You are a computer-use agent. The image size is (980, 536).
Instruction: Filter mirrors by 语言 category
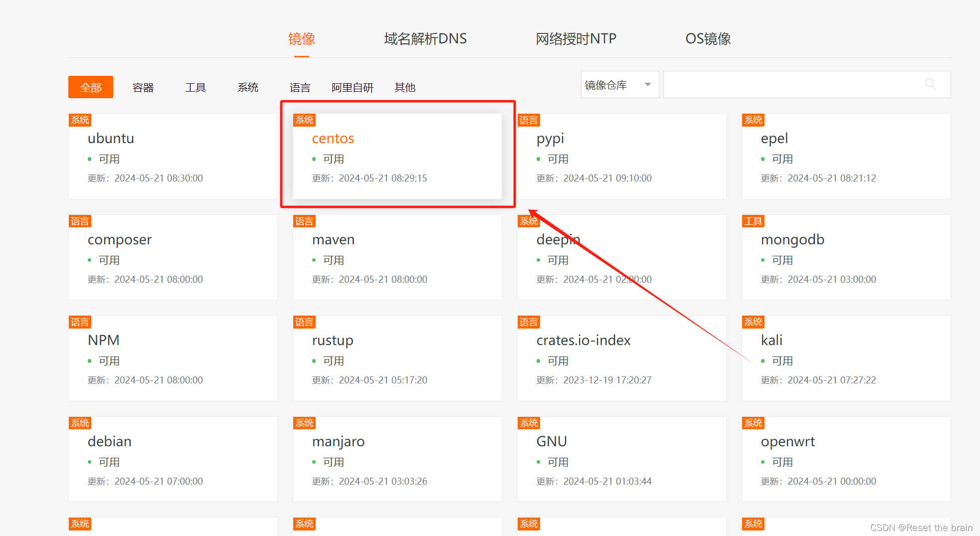(x=300, y=87)
